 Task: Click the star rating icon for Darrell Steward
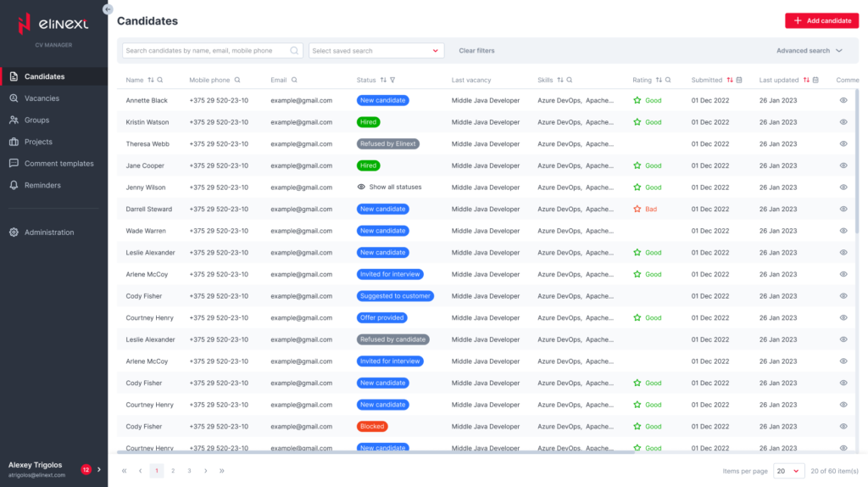pyautogui.click(x=637, y=209)
